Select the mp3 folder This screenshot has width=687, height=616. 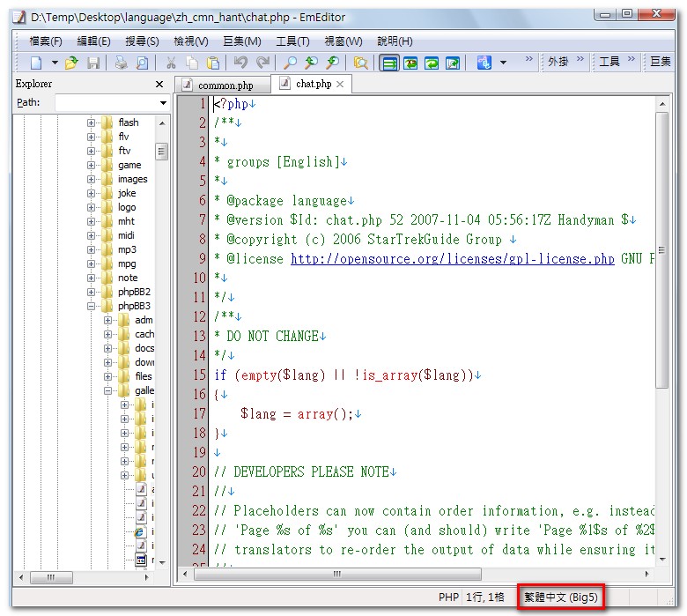point(127,250)
